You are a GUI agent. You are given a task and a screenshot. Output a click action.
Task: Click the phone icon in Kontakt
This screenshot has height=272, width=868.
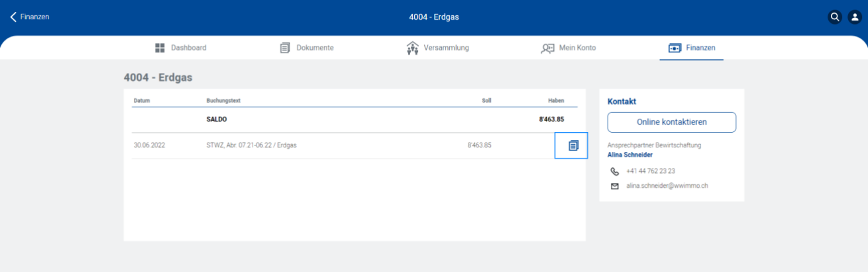614,171
